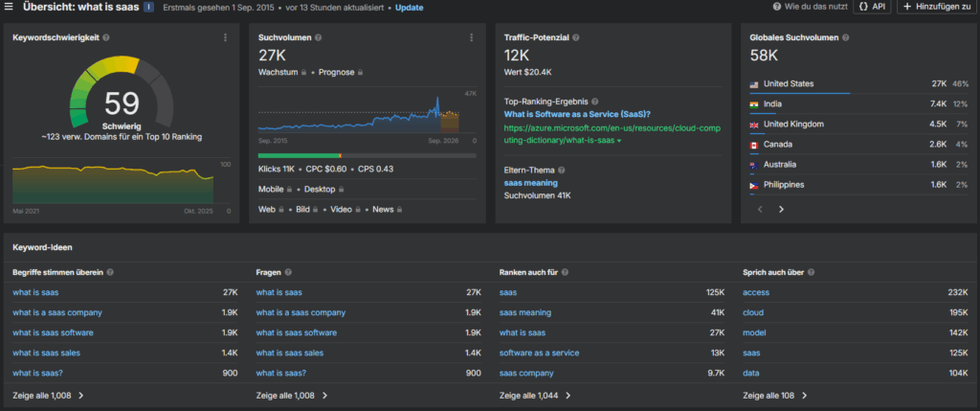Viewport: 980px width, 411px height.
Task: Open what is saas? under Fragen
Action: 281,374
